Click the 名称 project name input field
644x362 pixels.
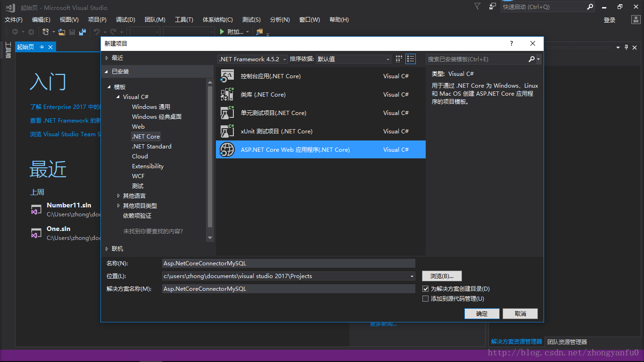coord(289,263)
